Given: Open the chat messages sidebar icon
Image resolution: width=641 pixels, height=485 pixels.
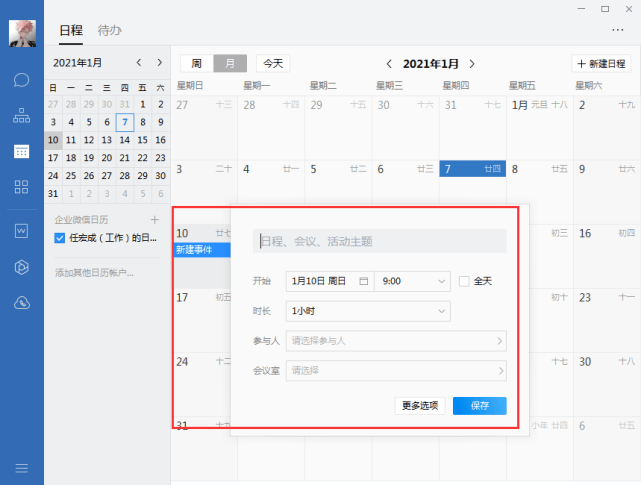Looking at the screenshot, I should point(22,80).
